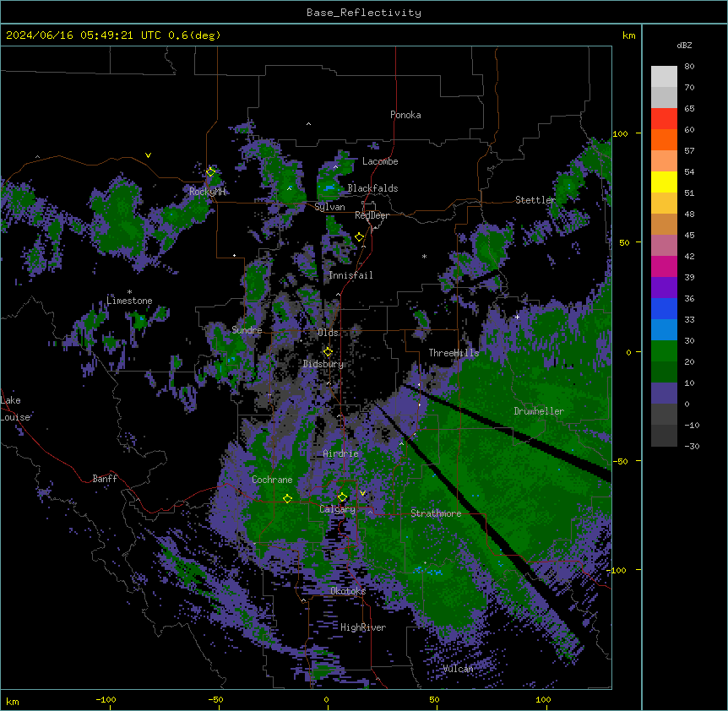Pick the Limestone label
Screen dimensions: 728x711
point(129,301)
